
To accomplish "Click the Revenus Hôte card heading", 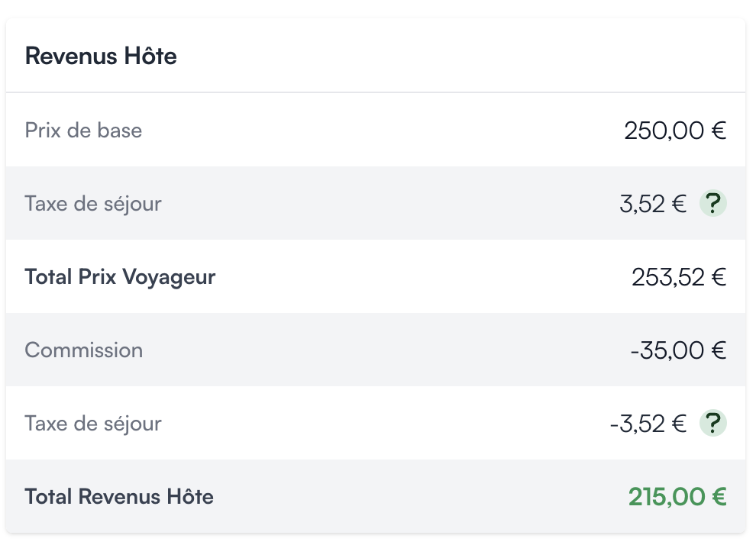I will point(101,56).
